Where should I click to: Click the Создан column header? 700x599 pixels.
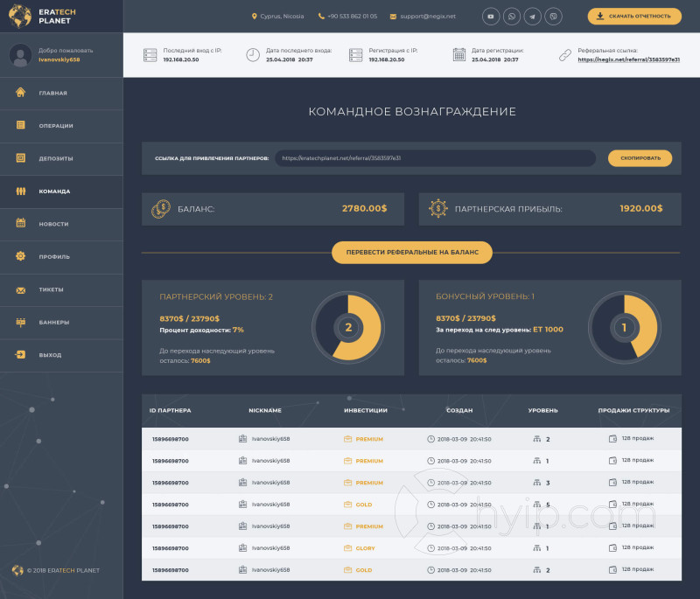[459, 410]
